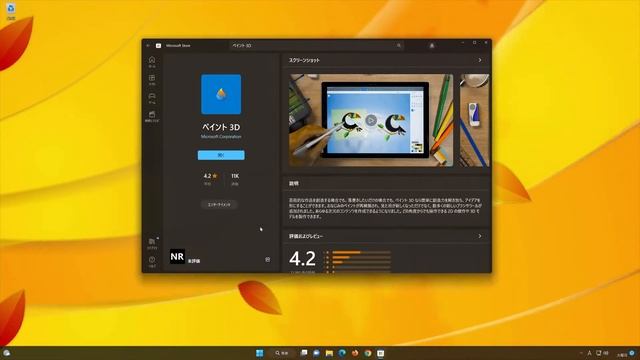Image resolution: width=640 pixels, height=360 pixels.
Task: Click the Microsoft Store taskbar icon
Action: (380, 353)
